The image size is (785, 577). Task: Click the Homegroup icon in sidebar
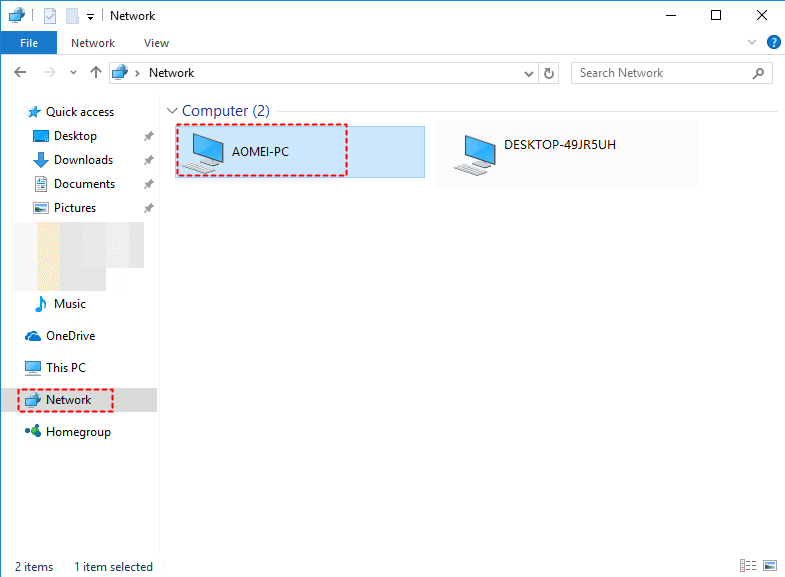pyautogui.click(x=33, y=431)
